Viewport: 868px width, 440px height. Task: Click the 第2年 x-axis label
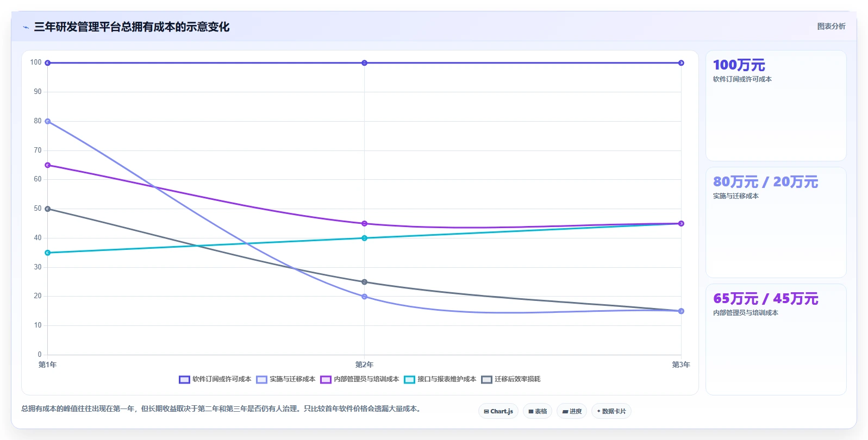pos(364,364)
